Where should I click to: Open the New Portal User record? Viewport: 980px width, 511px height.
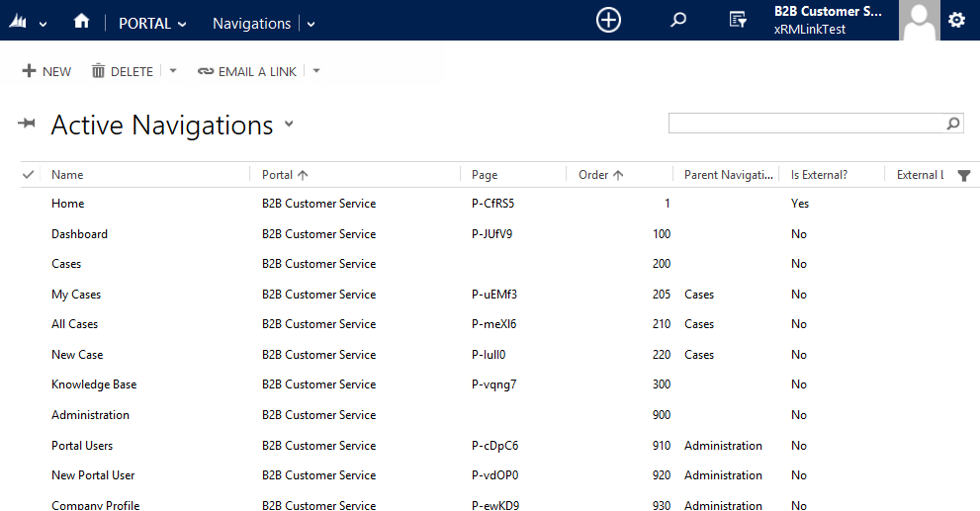[93, 474]
